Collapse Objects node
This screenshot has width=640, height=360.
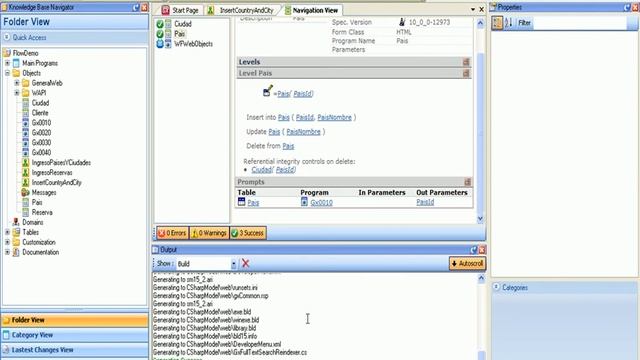7,73
